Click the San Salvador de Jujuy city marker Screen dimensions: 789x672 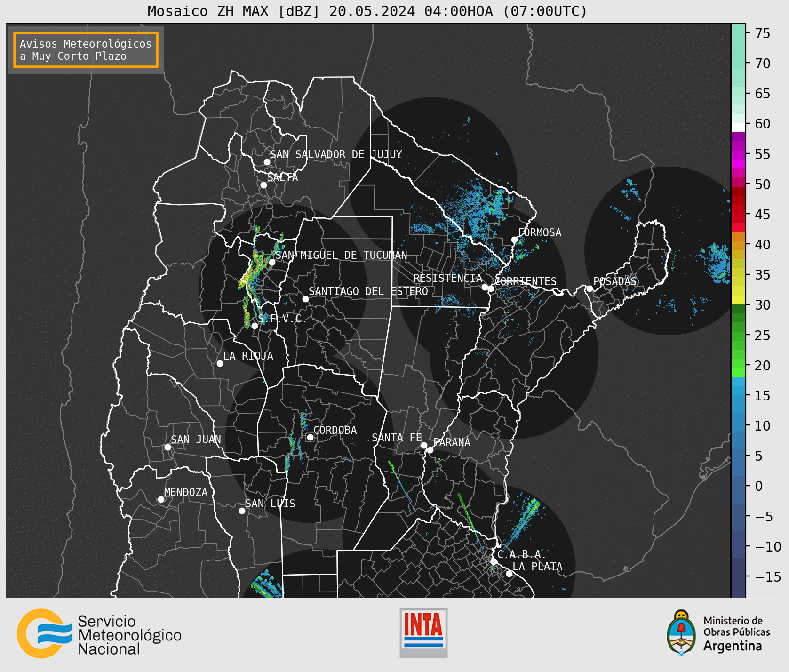click(x=267, y=162)
